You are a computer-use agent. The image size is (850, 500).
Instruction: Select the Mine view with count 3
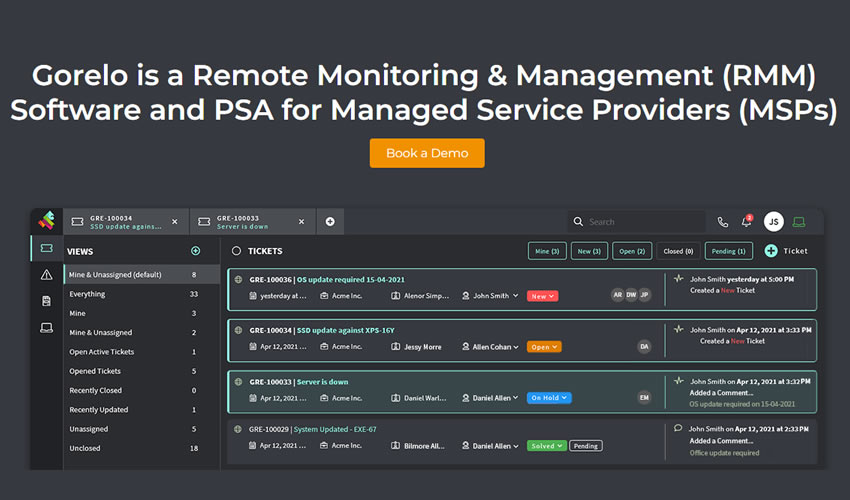(141, 313)
